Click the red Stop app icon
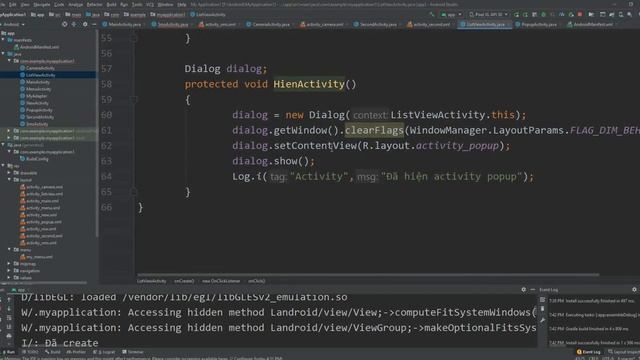640x360 pixels. [x=580, y=14]
